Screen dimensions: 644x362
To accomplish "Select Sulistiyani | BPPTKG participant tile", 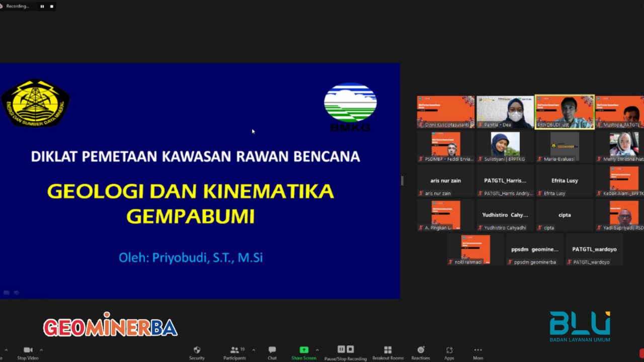I will coord(505,146).
